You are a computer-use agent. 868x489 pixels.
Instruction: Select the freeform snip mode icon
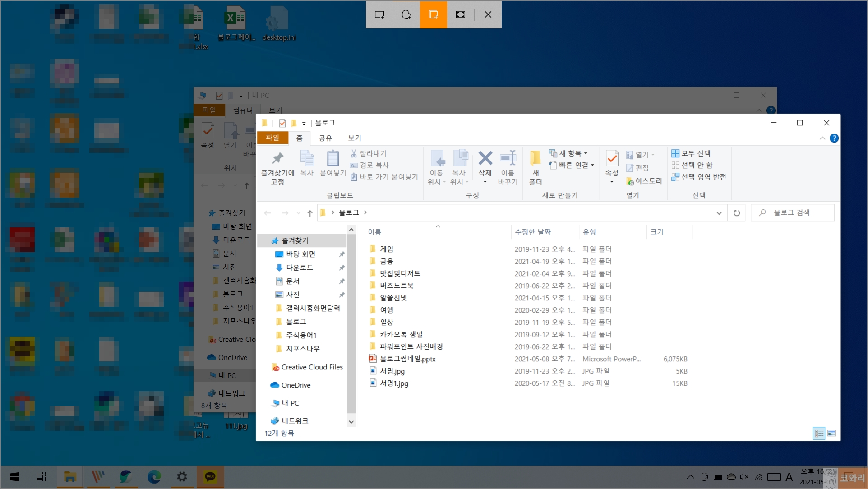(x=406, y=14)
